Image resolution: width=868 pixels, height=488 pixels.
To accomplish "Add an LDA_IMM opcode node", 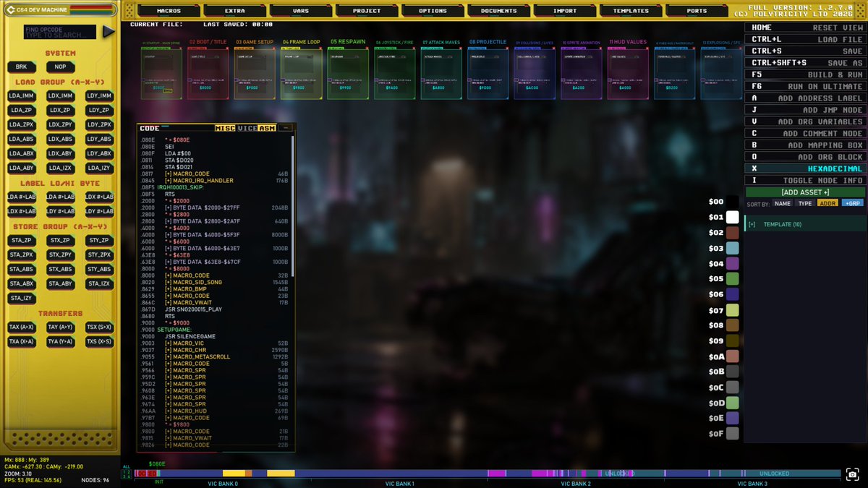I will (x=22, y=95).
